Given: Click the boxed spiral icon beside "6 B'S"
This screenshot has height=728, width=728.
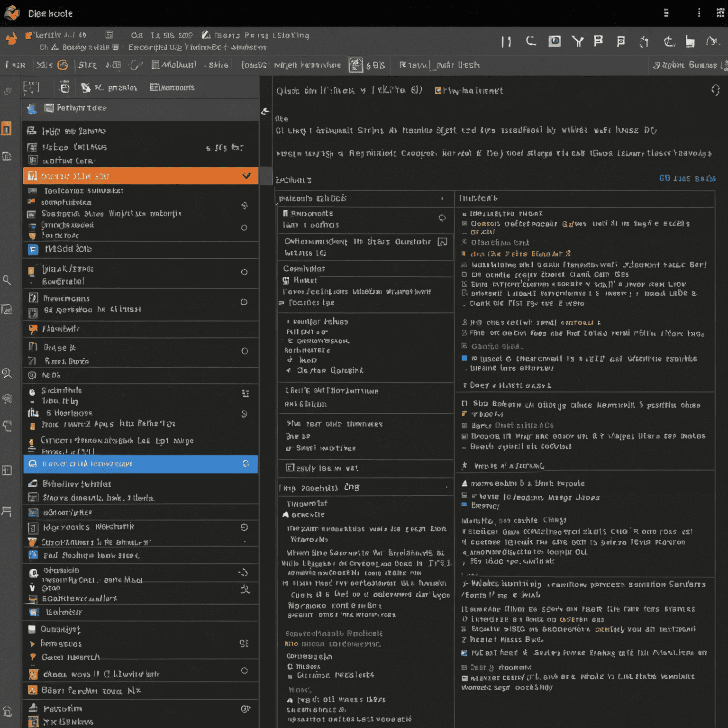Looking at the screenshot, I should pyautogui.click(x=356, y=65).
